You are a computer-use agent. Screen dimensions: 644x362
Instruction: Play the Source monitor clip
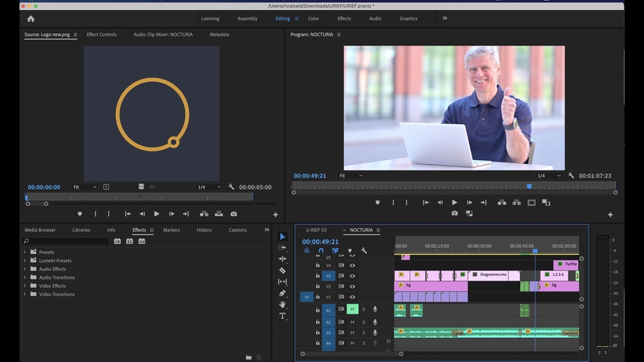point(156,214)
